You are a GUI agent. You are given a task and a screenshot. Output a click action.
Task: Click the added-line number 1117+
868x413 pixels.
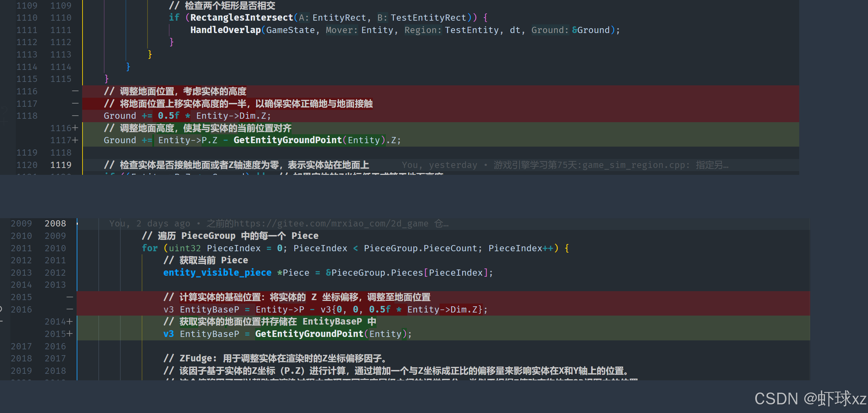click(x=64, y=140)
